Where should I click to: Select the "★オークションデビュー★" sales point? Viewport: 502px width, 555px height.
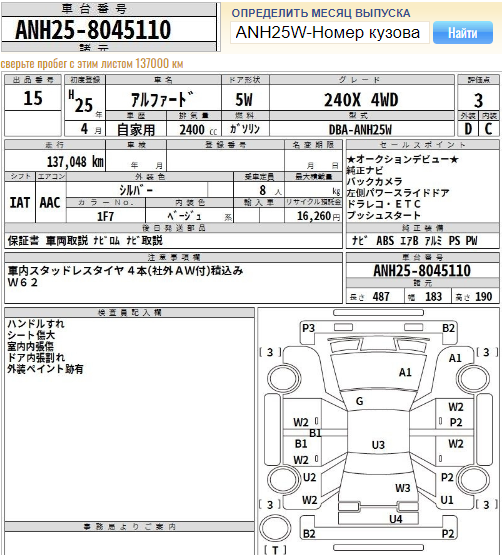click(403, 159)
